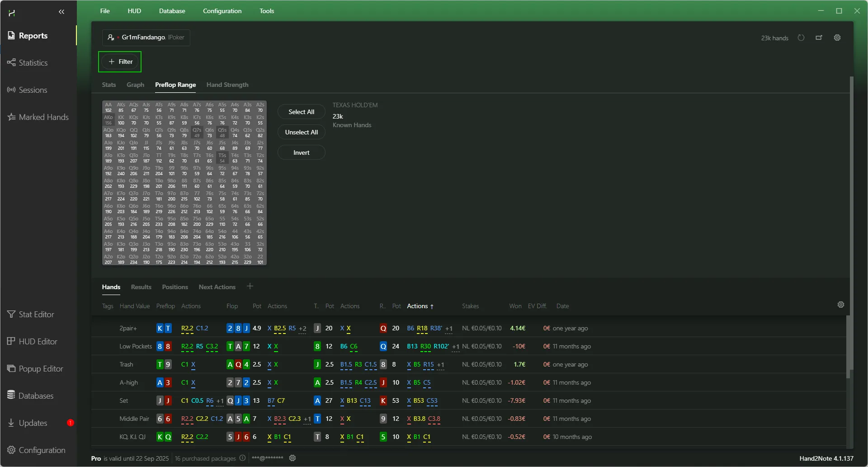Image resolution: width=868 pixels, height=467 pixels.
Task: Add a new tab with plus icon
Action: [250, 286]
